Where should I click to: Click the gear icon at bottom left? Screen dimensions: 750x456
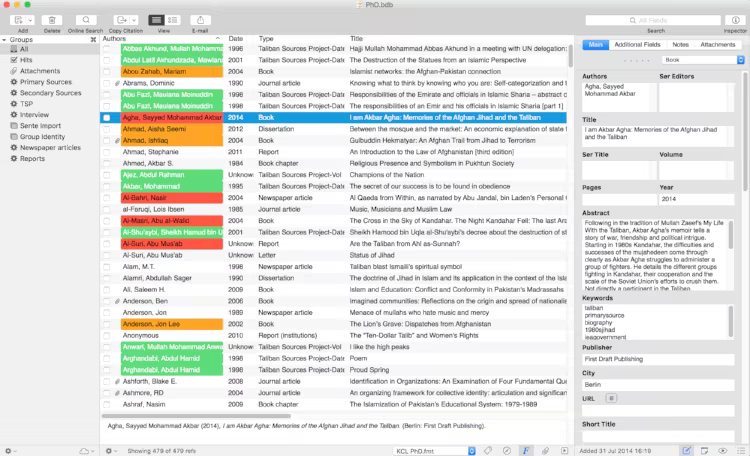pyautogui.click(x=11, y=451)
